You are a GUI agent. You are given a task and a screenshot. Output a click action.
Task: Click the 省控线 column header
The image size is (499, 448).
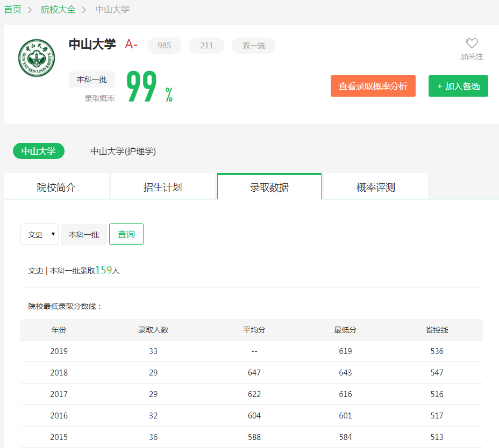(437, 330)
